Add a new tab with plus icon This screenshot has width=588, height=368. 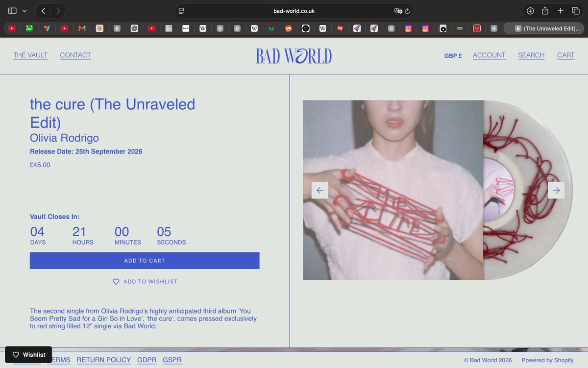click(561, 11)
